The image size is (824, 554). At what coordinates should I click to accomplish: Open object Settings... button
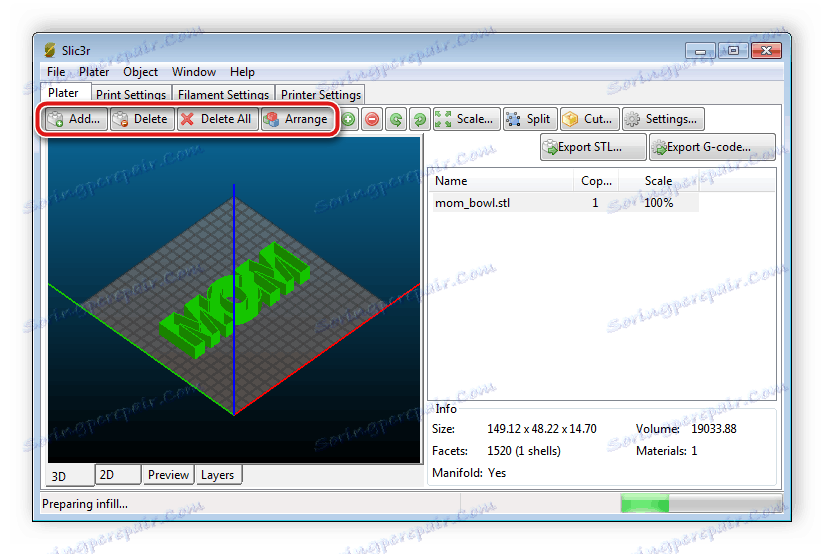point(663,119)
